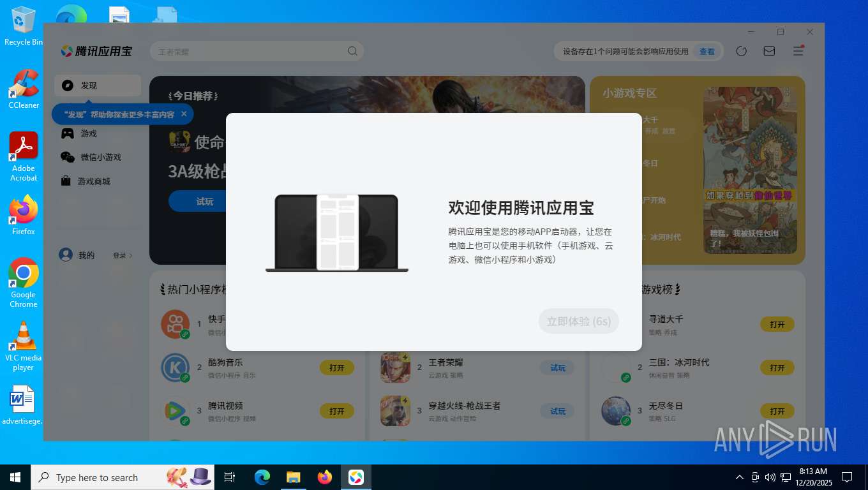Viewport: 868px width, 490px height.
Task: Click the 今日推荐 label
Action: pyautogui.click(x=193, y=96)
